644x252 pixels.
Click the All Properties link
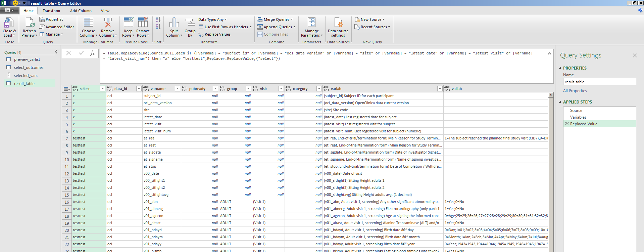pos(575,91)
